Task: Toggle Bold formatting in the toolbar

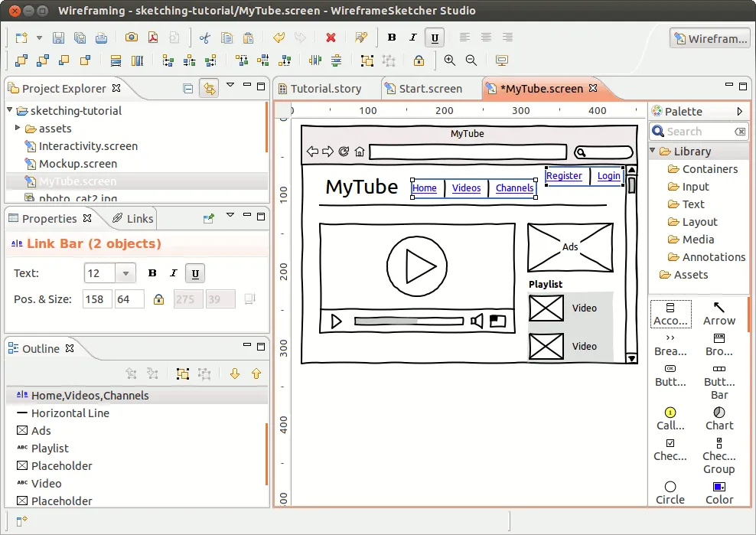Action: 391,37
